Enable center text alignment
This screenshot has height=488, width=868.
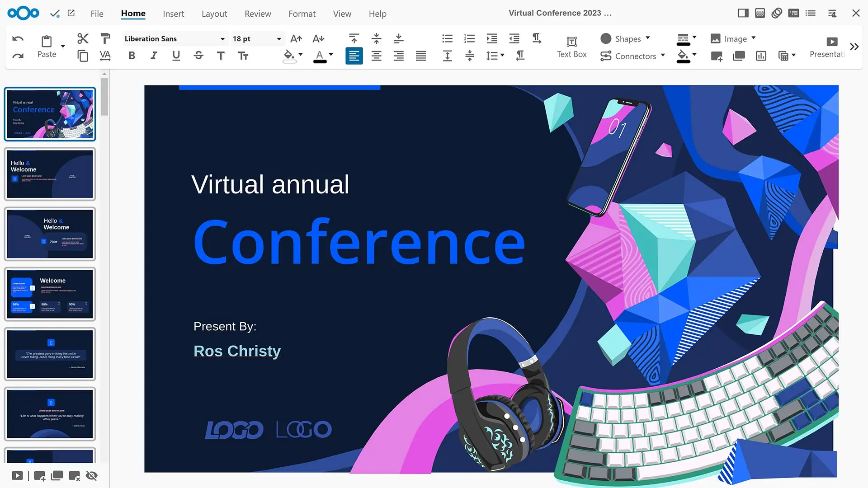[x=376, y=56]
